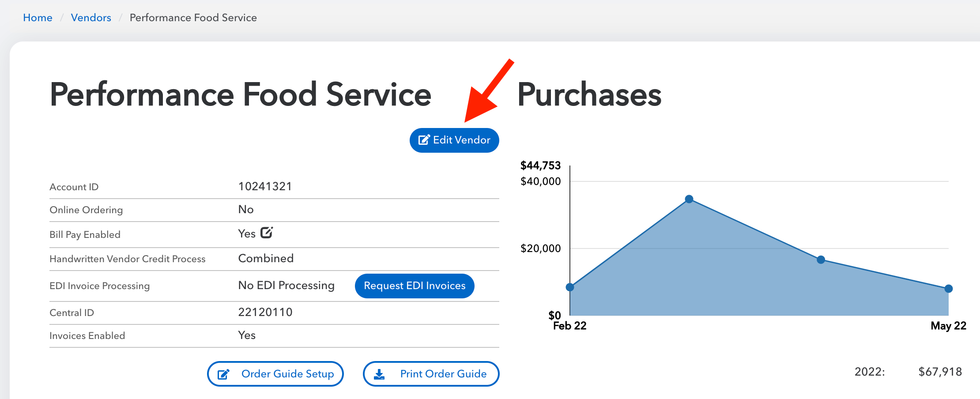Open the Home breadcrumb link
This screenshot has height=399, width=980.
click(38, 18)
